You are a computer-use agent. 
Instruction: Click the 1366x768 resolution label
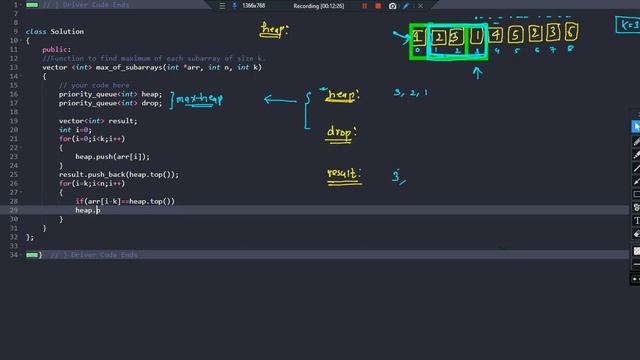pos(253,6)
